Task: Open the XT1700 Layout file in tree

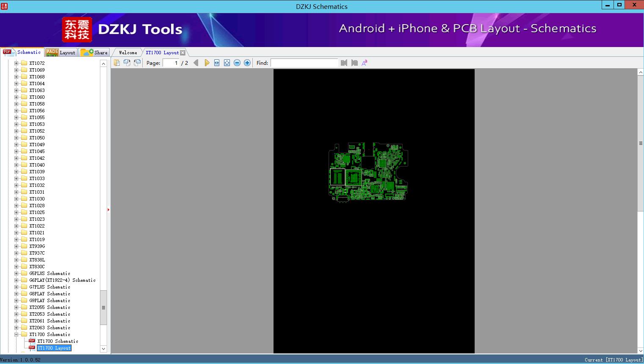Action: (54, 348)
